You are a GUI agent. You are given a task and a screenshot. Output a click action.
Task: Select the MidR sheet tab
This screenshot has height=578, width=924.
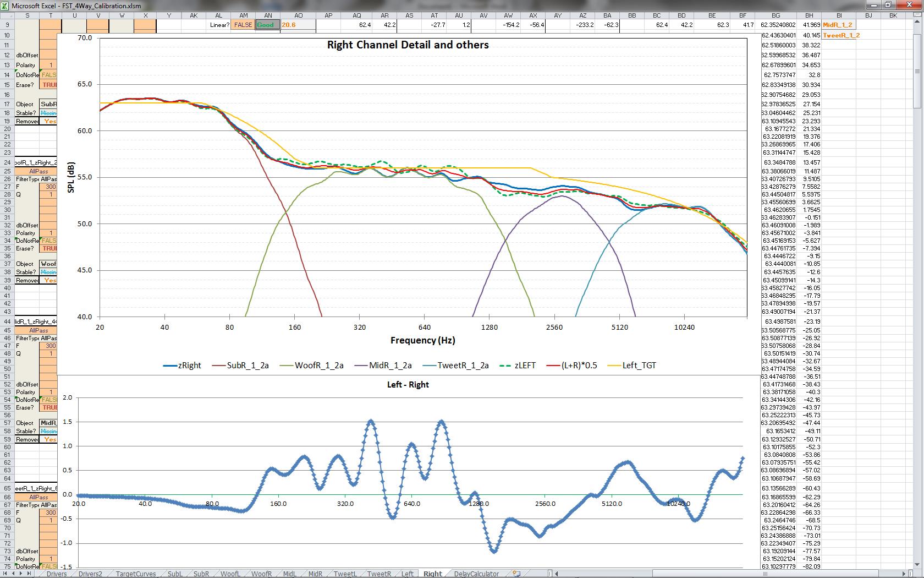tap(315, 574)
